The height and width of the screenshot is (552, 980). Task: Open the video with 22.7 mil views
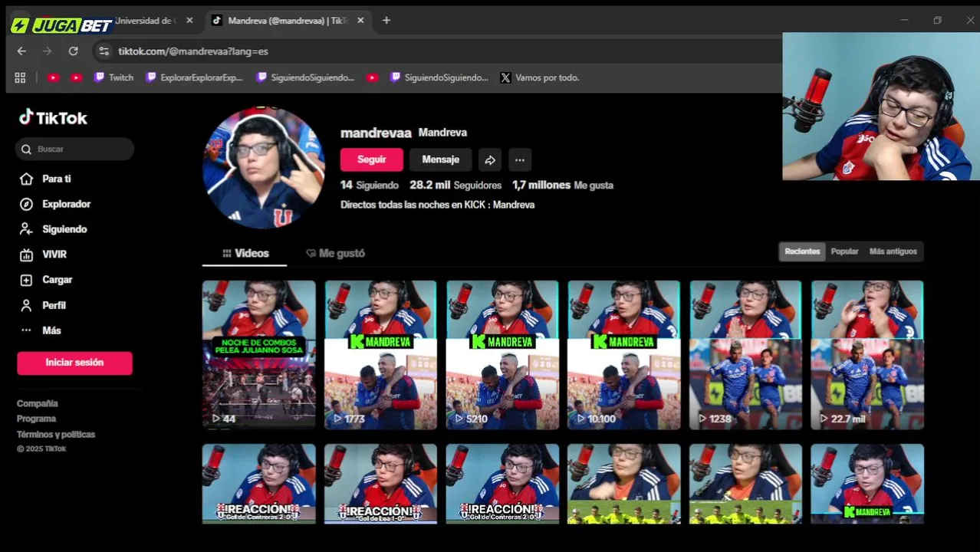[867, 355]
